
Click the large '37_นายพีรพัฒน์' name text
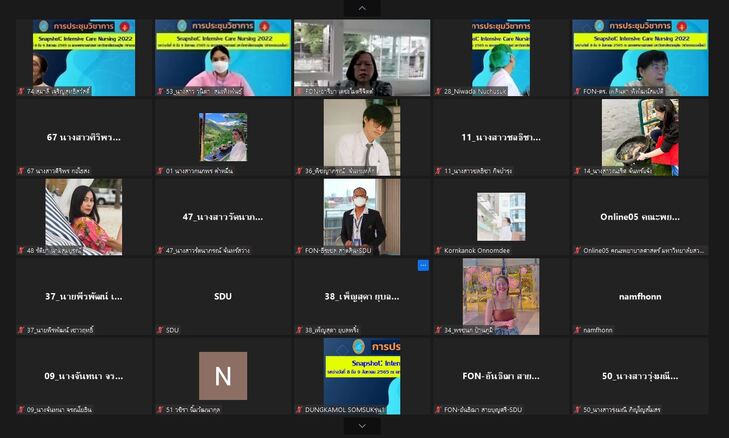click(84, 296)
